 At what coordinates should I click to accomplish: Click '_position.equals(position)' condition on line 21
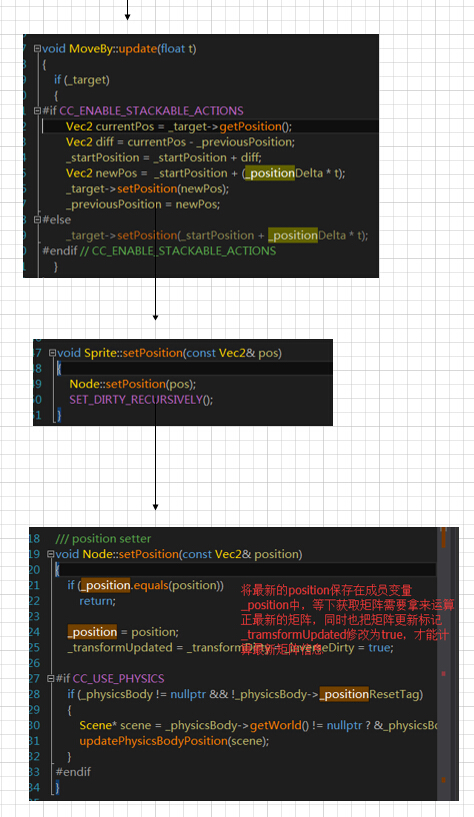[151, 585]
